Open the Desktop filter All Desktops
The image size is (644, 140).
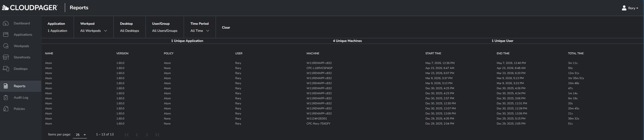(x=129, y=27)
